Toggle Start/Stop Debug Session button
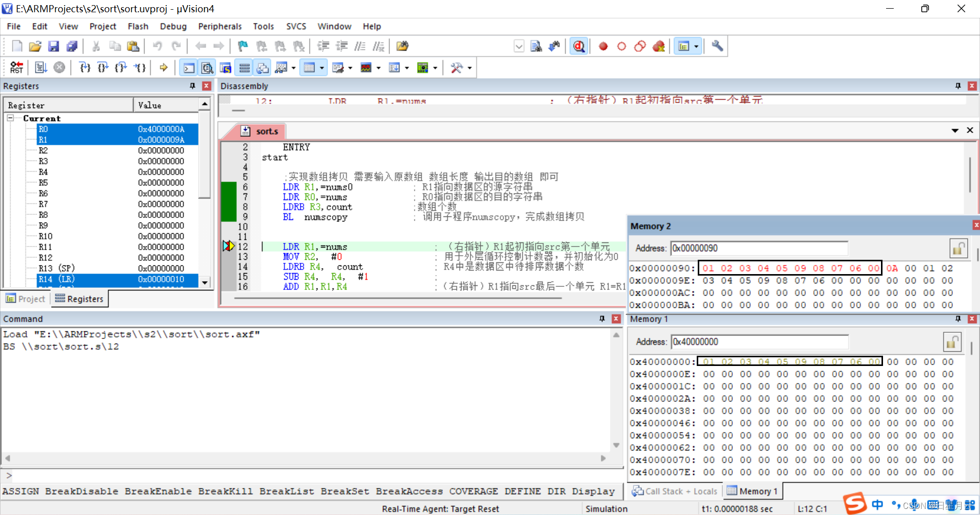Viewport: 980px width, 515px height. tap(579, 46)
